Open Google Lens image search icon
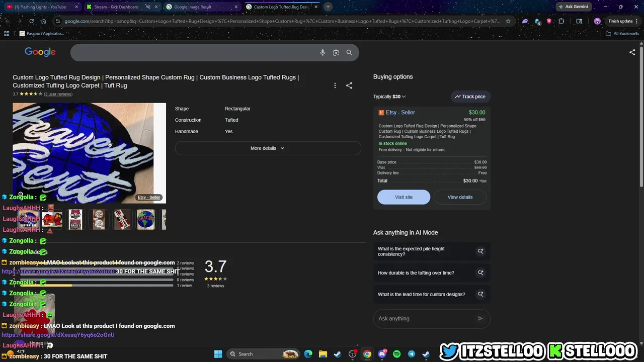The height and width of the screenshot is (362, 644). pos(336,52)
